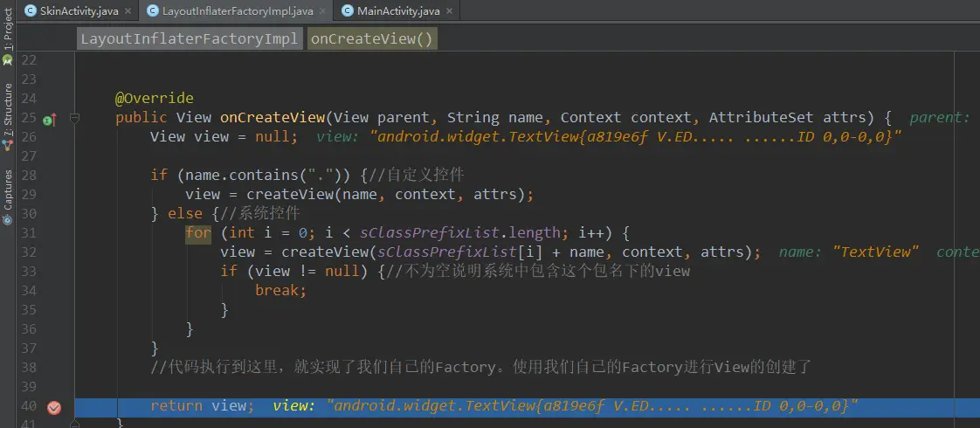Open the Captures tool window

(8, 190)
